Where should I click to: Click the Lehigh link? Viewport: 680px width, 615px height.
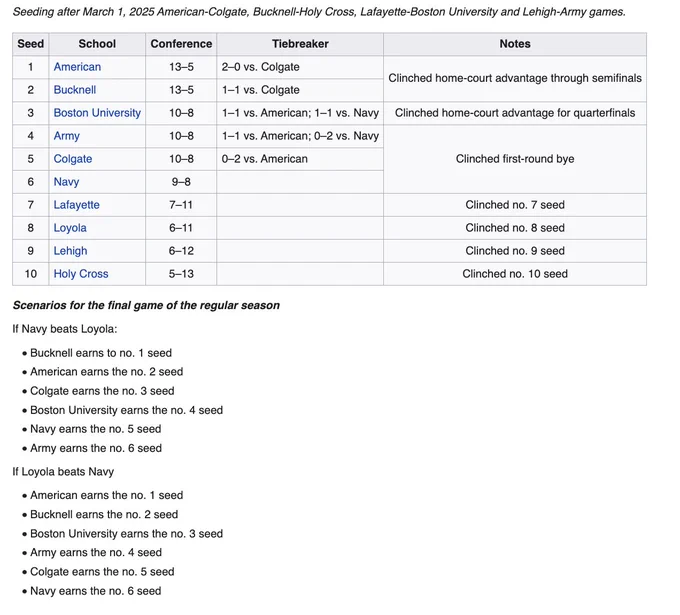[x=70, y=251]
